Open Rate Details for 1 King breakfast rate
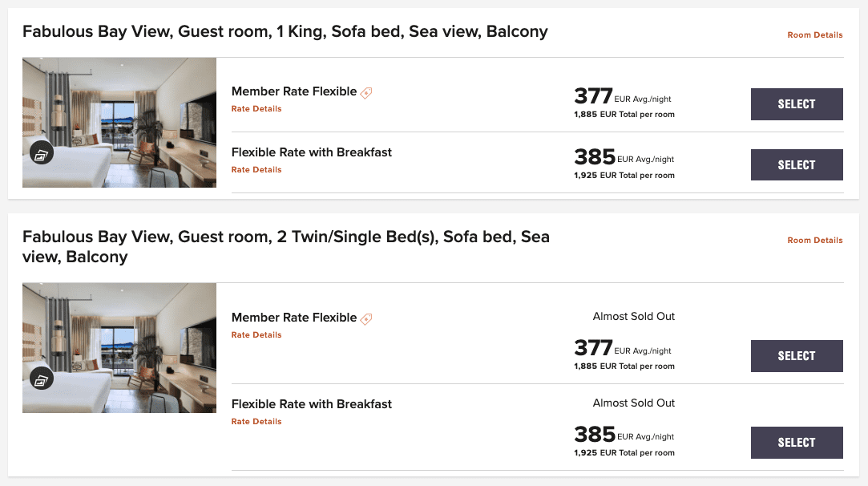 [x=256, y=169]
